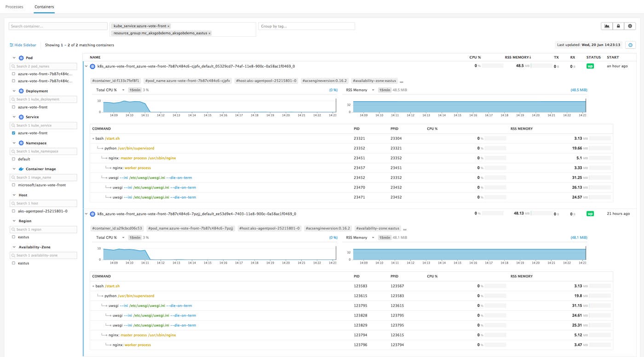
Task: Click the #pod_name:azure-vote-front-7b87c484c6-7pzjj tag
Action: click(x=191, y=229)
